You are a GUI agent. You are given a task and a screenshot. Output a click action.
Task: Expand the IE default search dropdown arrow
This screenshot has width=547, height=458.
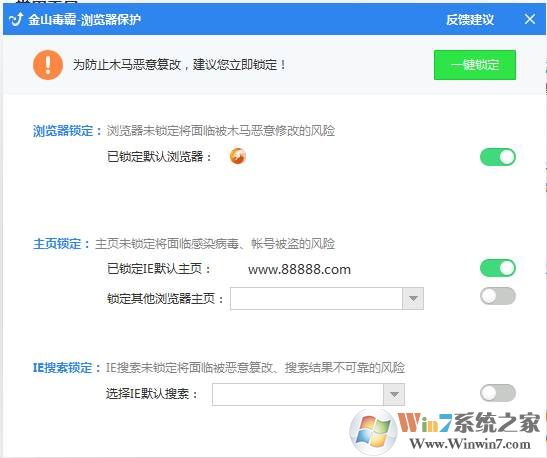[x=394, y=395]
